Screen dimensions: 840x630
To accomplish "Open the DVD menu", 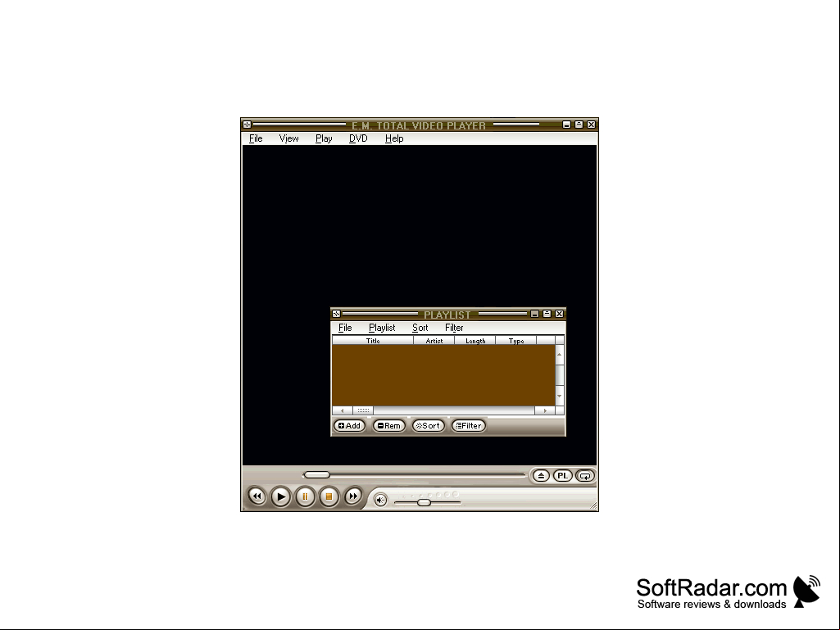I will pos(358,138).
